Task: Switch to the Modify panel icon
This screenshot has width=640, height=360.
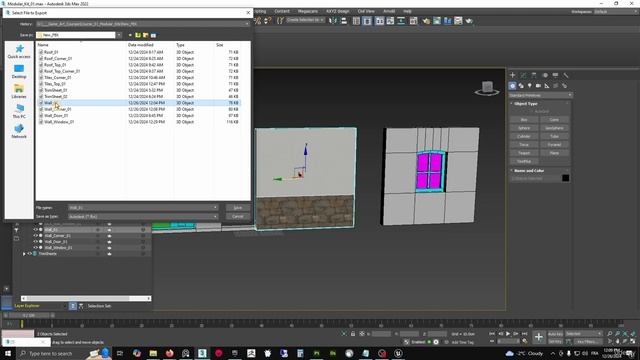Action: pyautogui.click(x=523, y=75)
